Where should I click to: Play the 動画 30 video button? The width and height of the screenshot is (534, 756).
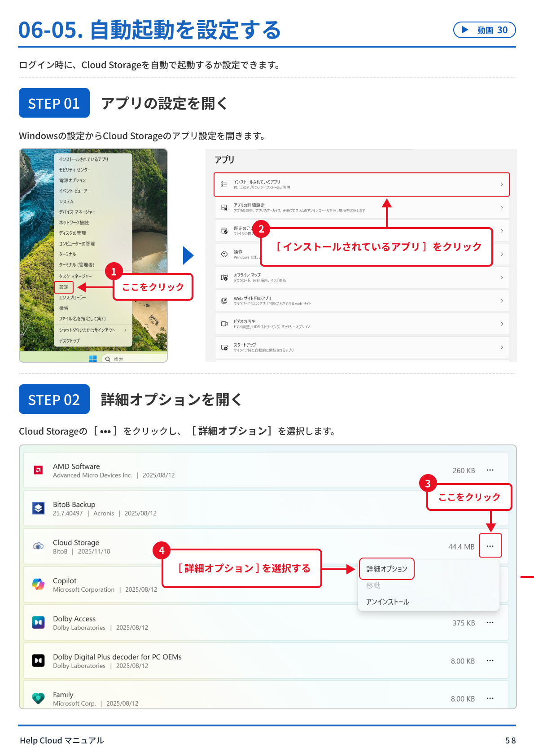485,30
